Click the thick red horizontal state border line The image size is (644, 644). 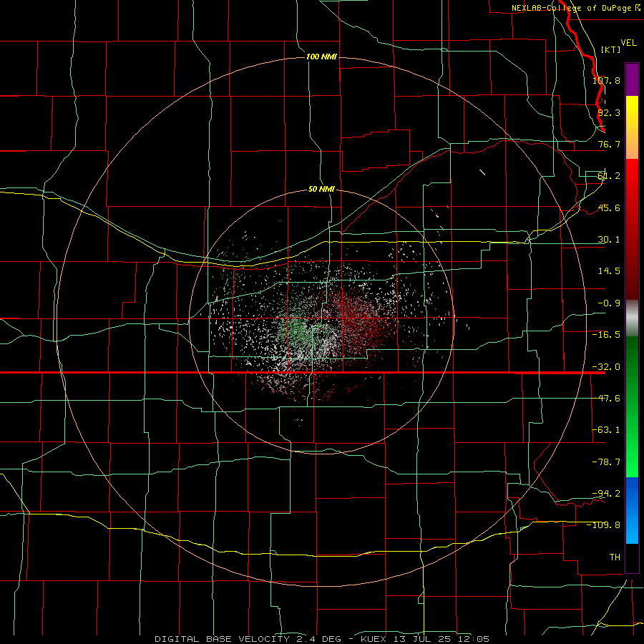coord(303,373)
